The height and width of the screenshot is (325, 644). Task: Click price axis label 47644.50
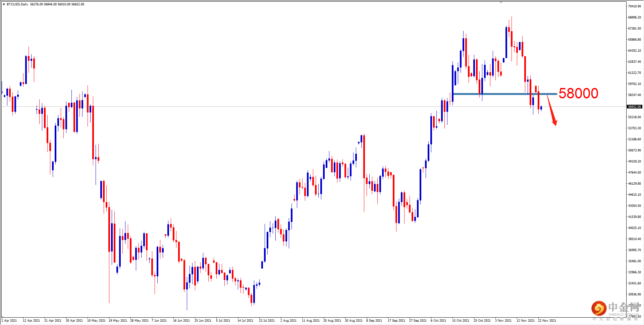click(635, 173)
